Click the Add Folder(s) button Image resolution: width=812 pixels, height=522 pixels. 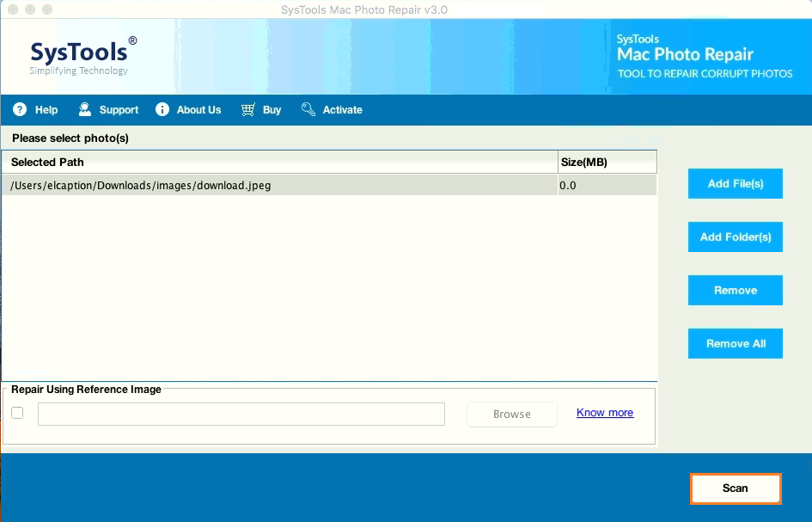pos(736,236)
